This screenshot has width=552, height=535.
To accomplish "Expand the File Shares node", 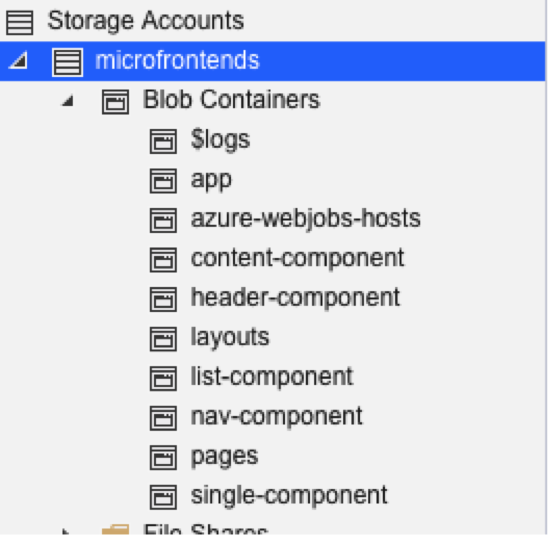I will (66, 531).
